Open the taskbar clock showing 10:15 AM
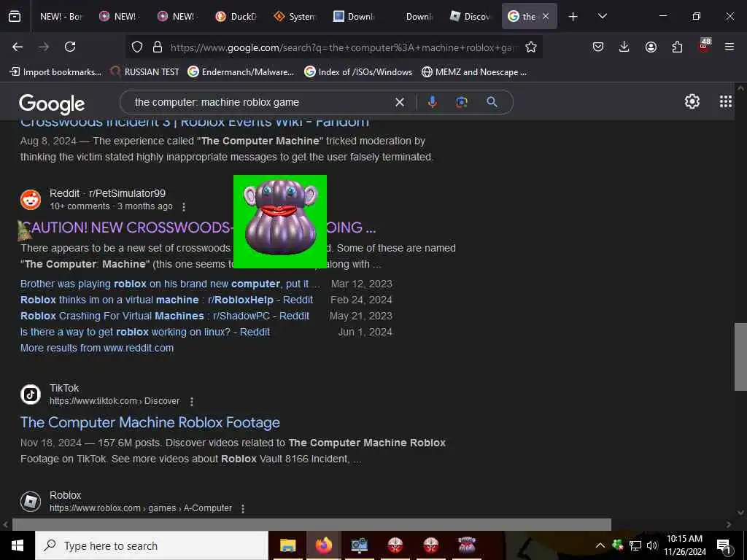Screen dimensions: 747x560 684,545
